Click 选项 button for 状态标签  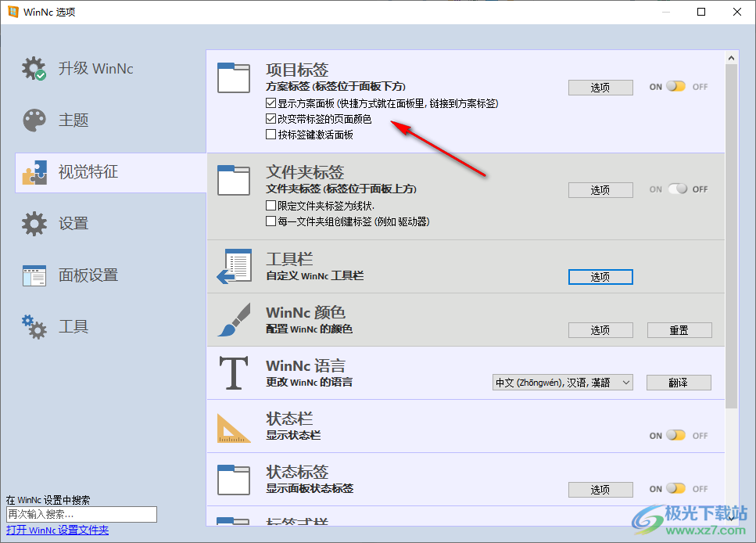point(600,490)
